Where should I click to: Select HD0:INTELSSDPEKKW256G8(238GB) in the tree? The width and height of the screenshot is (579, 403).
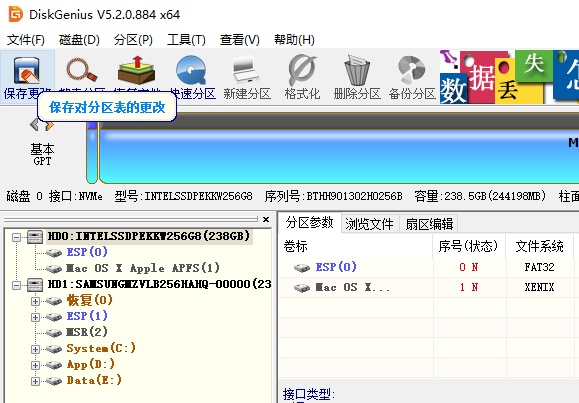(149, 236)
